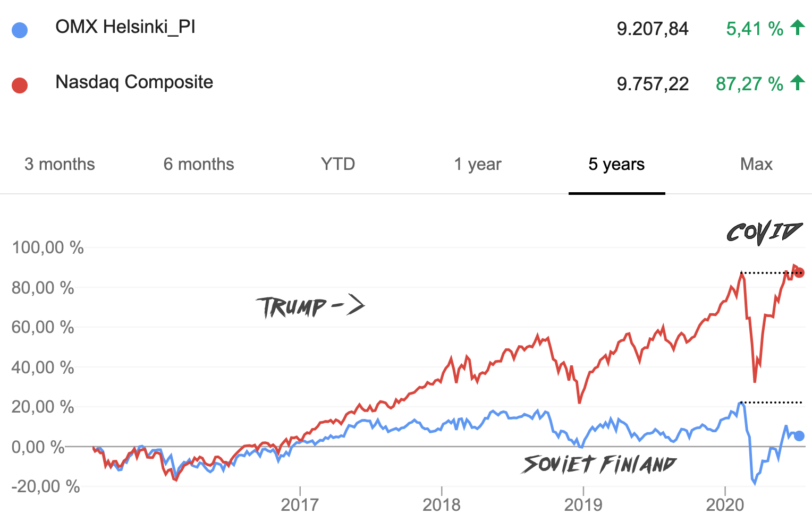The width and height of the screenshot is (812, 531).
Task: Switch to the 6 months tab
Action: point(199,164)
